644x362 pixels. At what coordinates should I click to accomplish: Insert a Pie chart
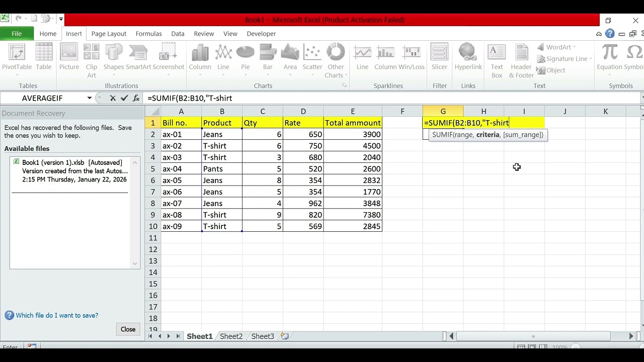click(x=246, y=60)
